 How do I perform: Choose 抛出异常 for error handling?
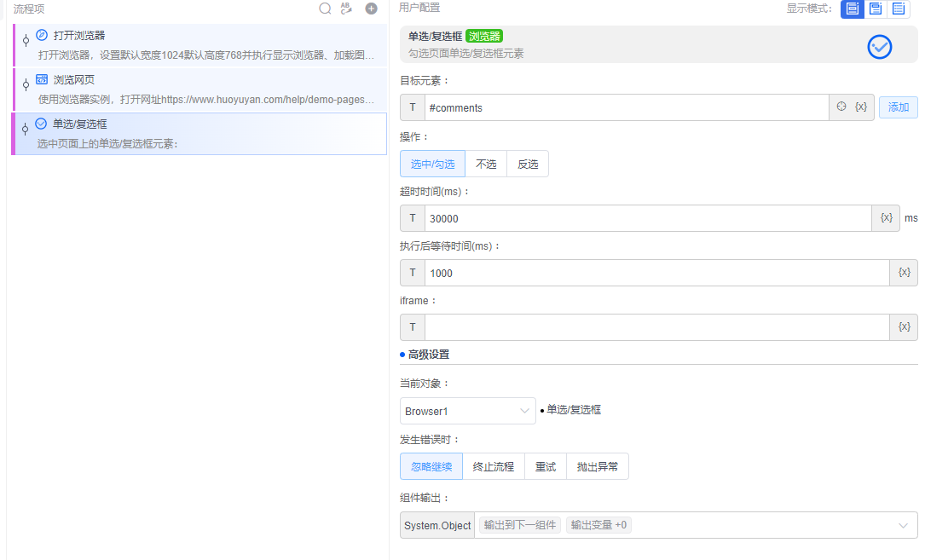[598, 466]
